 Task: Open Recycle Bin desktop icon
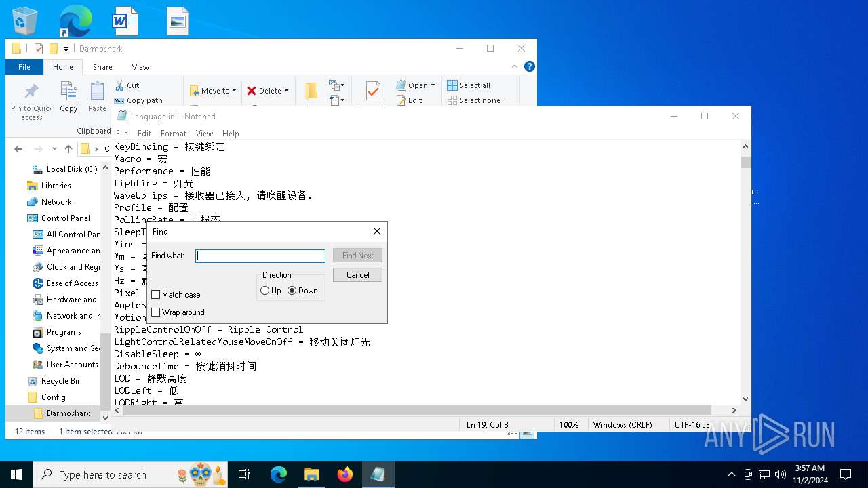(x=24, y=21)
